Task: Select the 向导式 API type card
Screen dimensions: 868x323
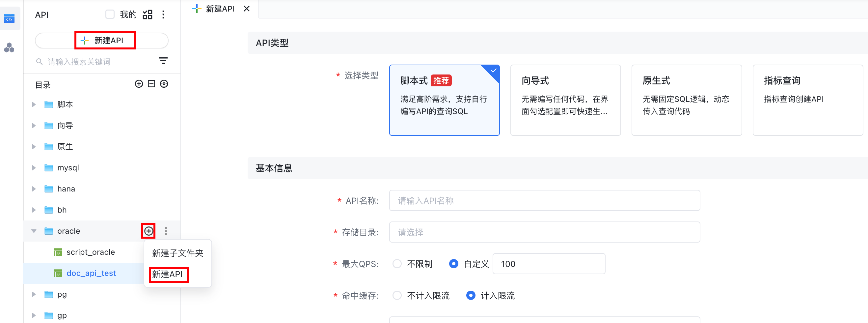Action: coord(565,100)
